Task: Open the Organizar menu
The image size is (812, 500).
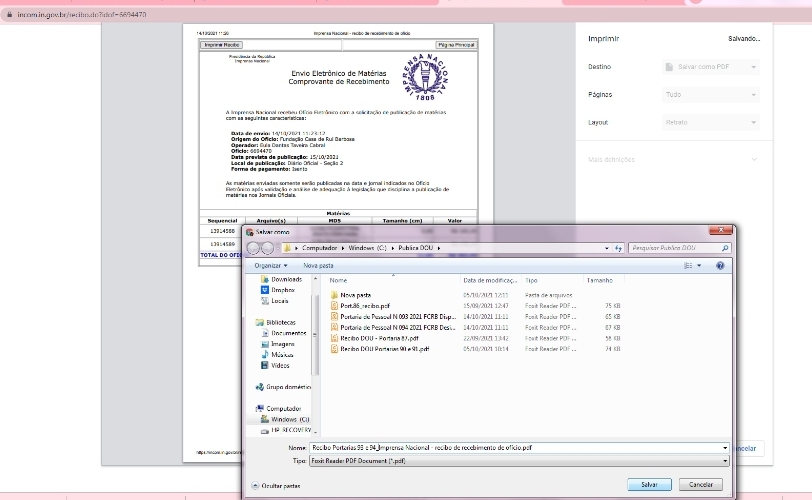Action: point(270,266)
